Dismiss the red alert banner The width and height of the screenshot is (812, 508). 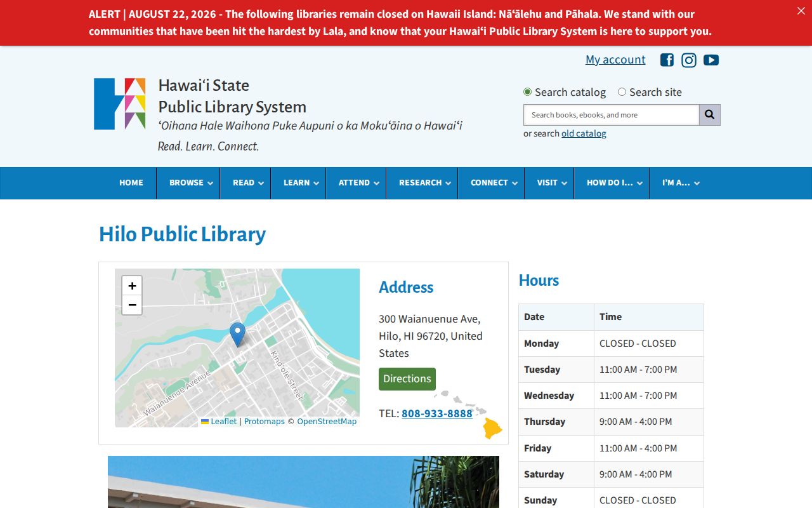pos(801,11)
